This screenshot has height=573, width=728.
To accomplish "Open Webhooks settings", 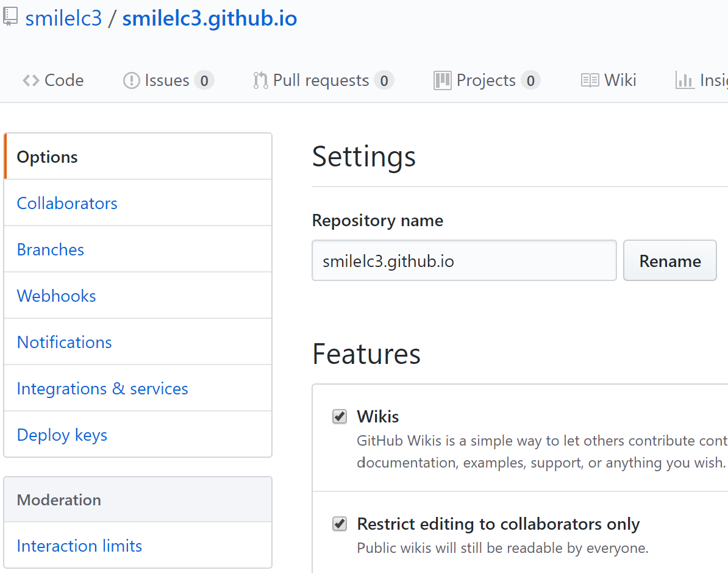I will tap(138, 295).
